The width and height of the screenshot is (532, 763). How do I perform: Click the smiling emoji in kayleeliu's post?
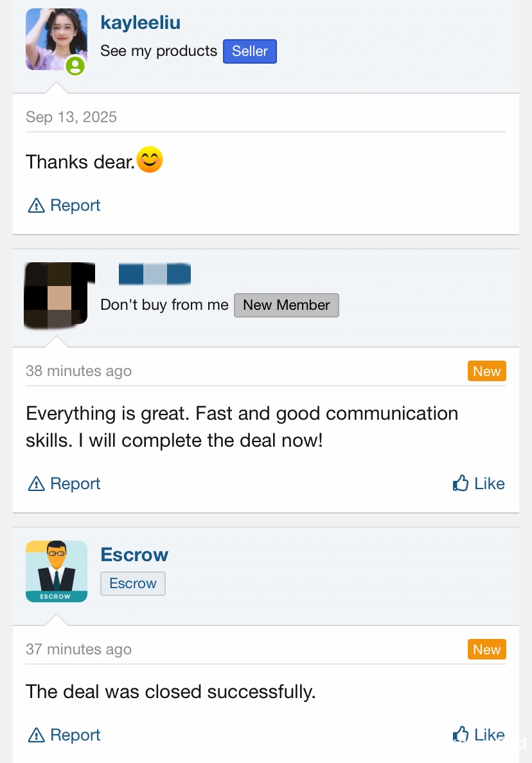[x=150, y=160]
